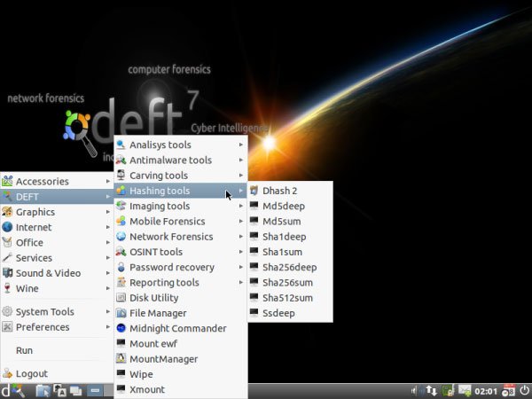Click the Md5deep terminal icon

tap(254, 206)
